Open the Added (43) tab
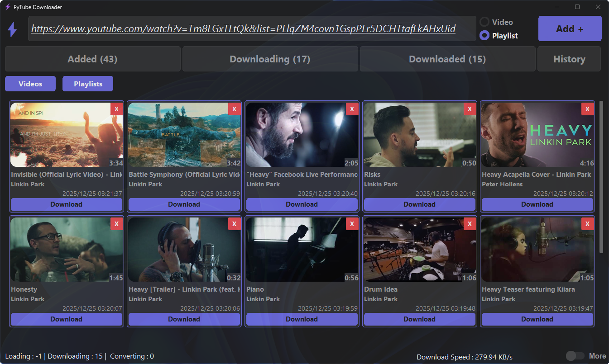 (x=92, y=59)
